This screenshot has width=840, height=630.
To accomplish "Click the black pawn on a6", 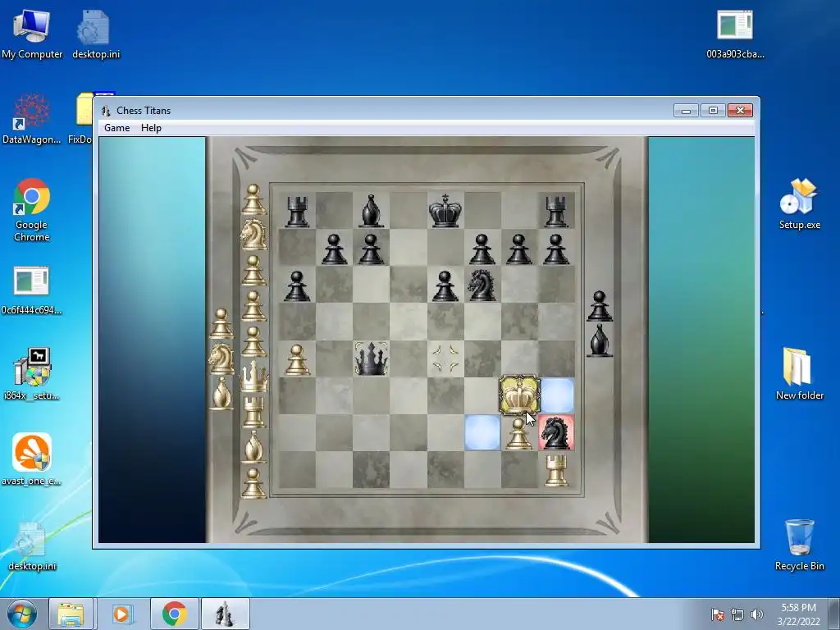I will click(297, 285).
